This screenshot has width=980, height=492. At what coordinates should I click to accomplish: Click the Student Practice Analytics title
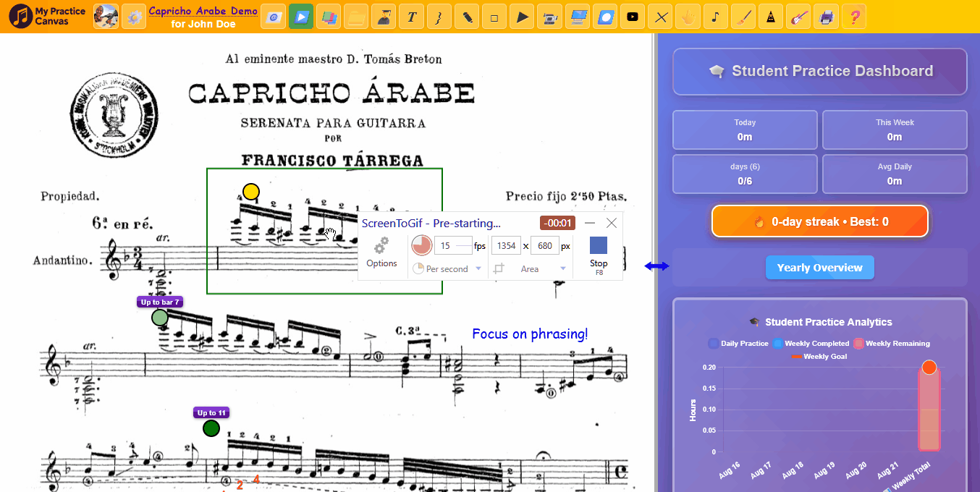point(820,322)
